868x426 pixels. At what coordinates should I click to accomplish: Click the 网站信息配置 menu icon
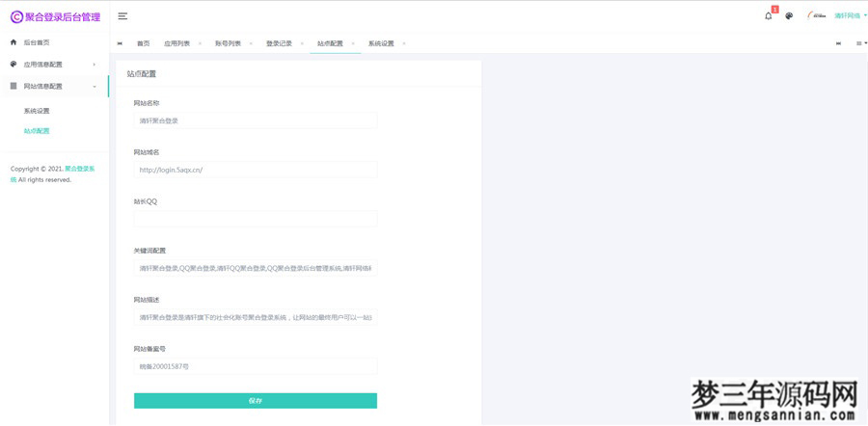[14, 86]
